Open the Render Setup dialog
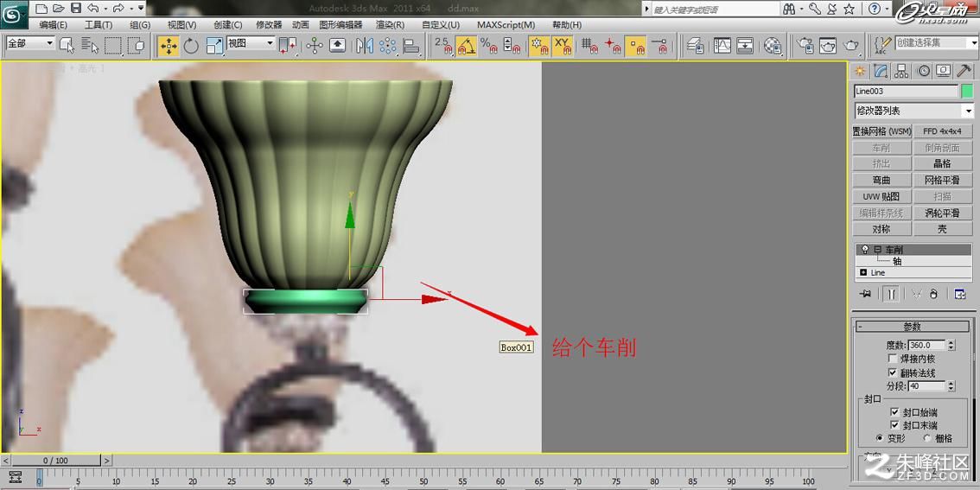 [x=805, y=45]
